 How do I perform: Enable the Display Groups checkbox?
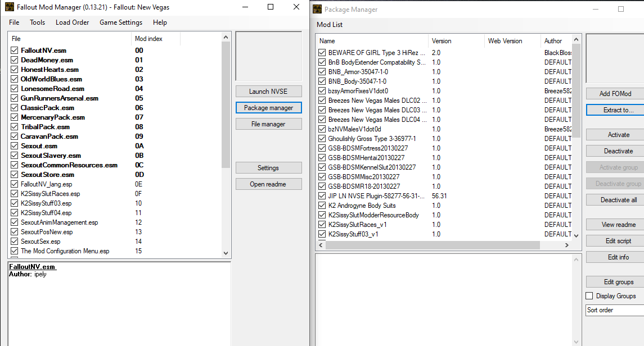589,295
